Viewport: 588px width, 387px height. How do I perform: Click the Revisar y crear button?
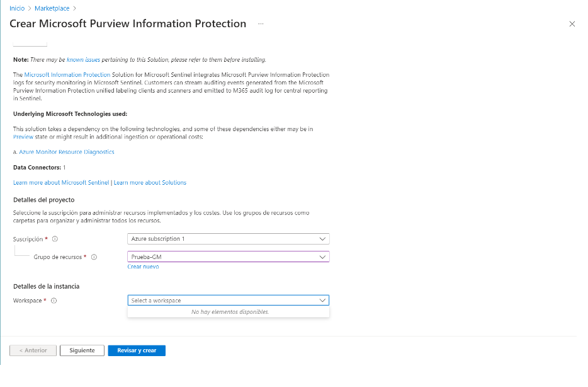[x=137, y=350]
